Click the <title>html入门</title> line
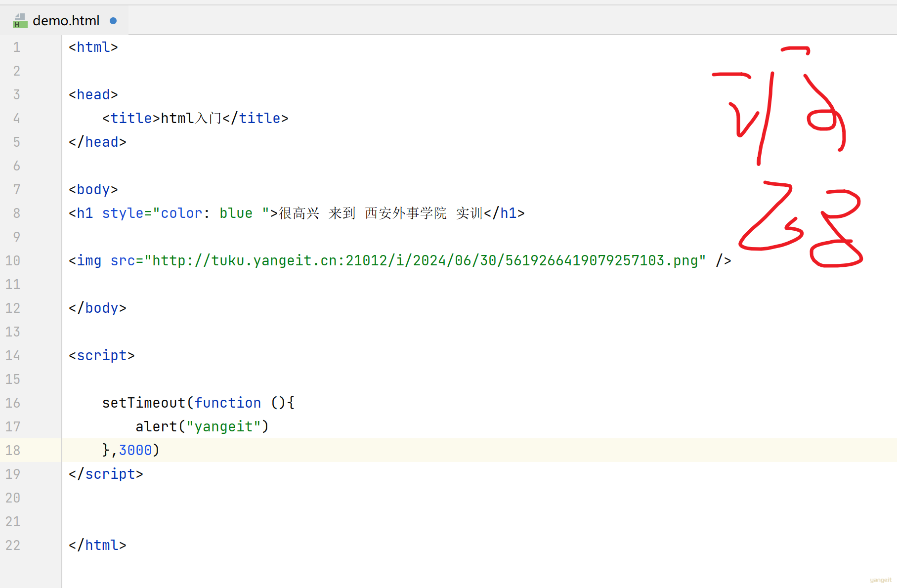 pos(195,119)
